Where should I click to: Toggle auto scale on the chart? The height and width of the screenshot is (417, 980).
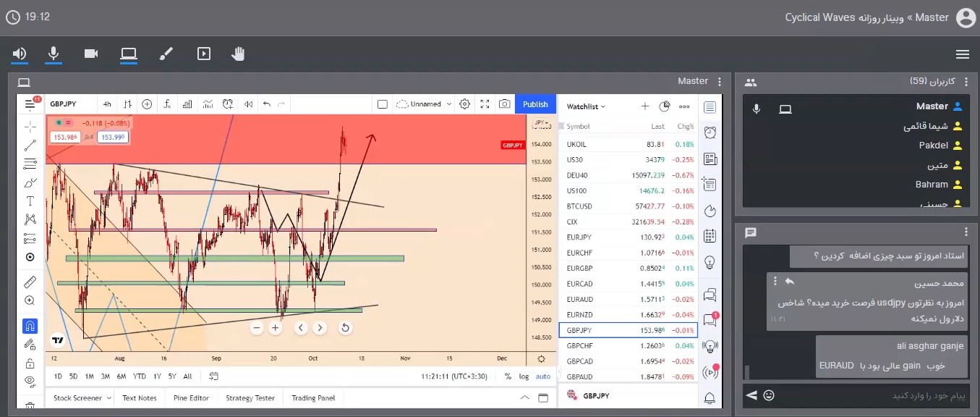(542, 376)
